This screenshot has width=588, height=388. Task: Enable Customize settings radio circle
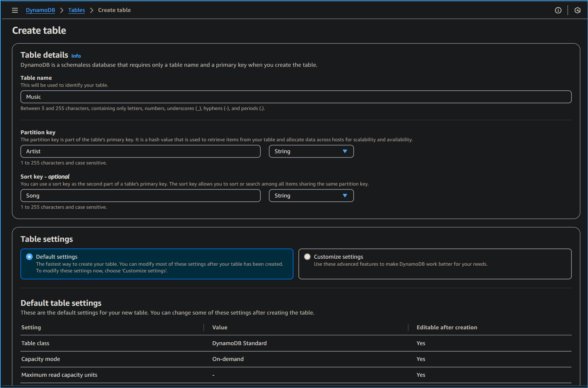point(306,257)
